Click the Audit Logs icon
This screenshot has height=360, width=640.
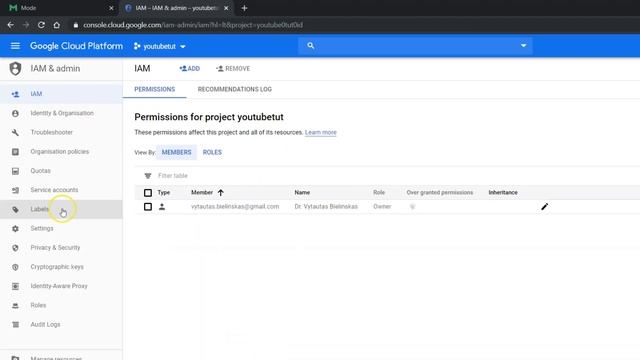15,324
